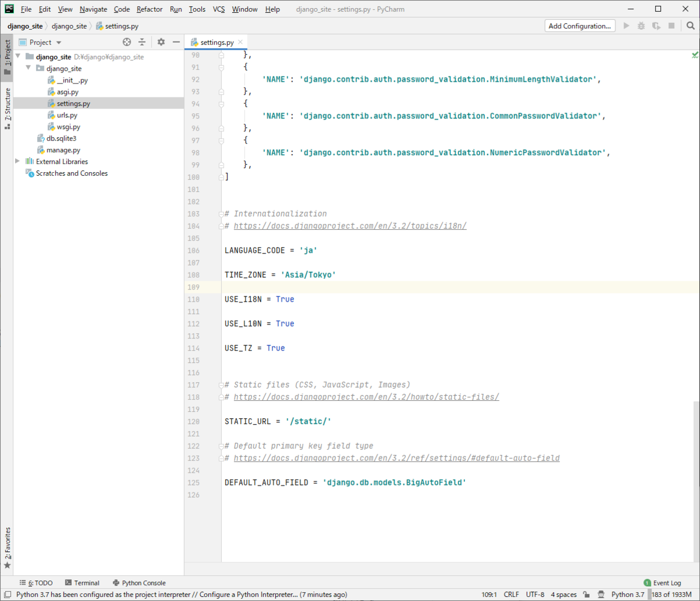Viewport: 700px width, 601px height.
Task: Fold the Static files comment at line 117
Action: [x=221, y=385]
